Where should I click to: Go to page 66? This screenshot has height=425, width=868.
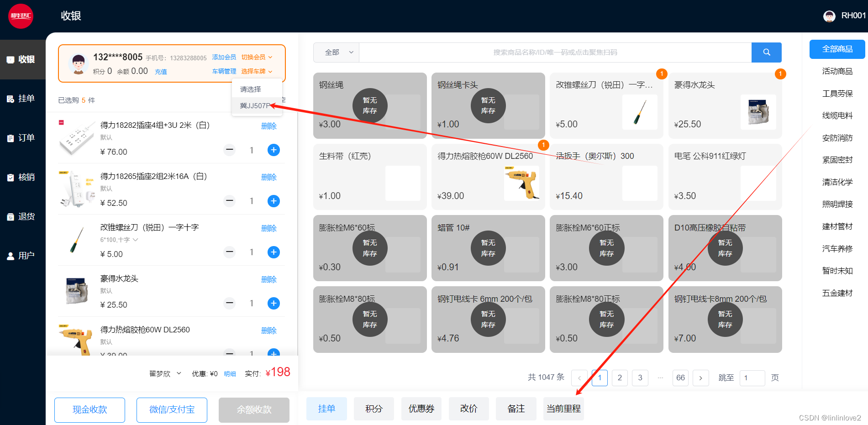tap(680, 378)
